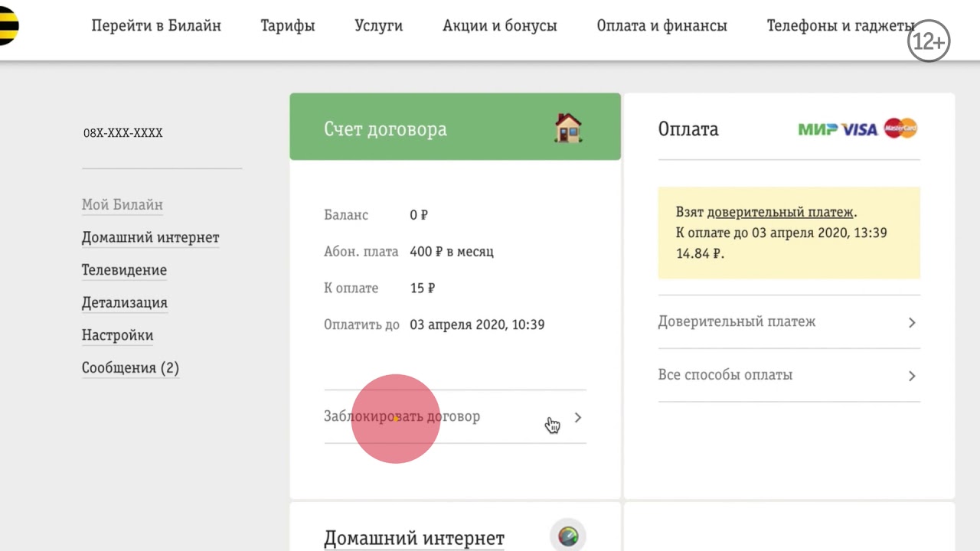Click the Баланс label
Image resolution: width=980 pixels, height=551 pixels.
[346, 215]
